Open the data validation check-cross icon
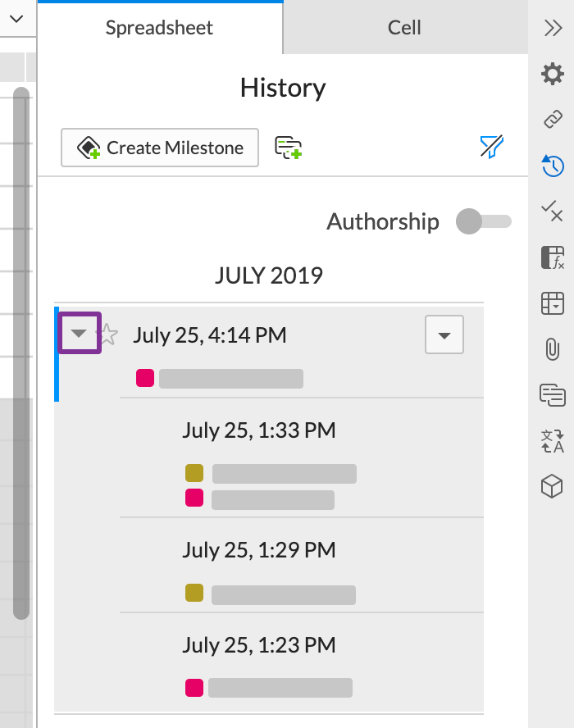Viewport: 574px width, 728px height. (552, 212)
